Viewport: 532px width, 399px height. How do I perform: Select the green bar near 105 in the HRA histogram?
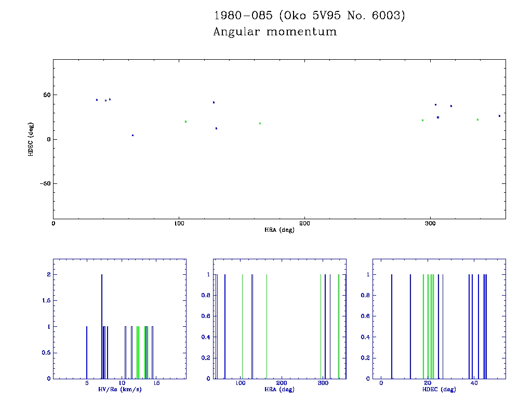click(x=243, y=326)
